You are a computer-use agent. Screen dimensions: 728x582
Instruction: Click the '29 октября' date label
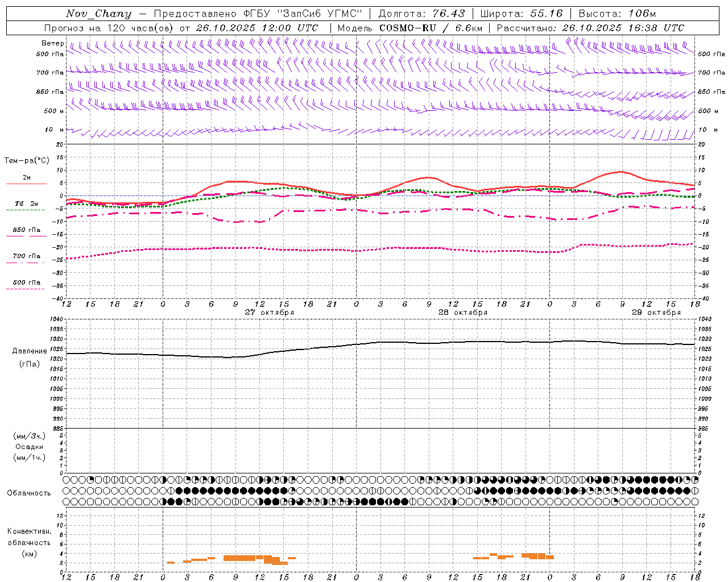tap(656, 312)
